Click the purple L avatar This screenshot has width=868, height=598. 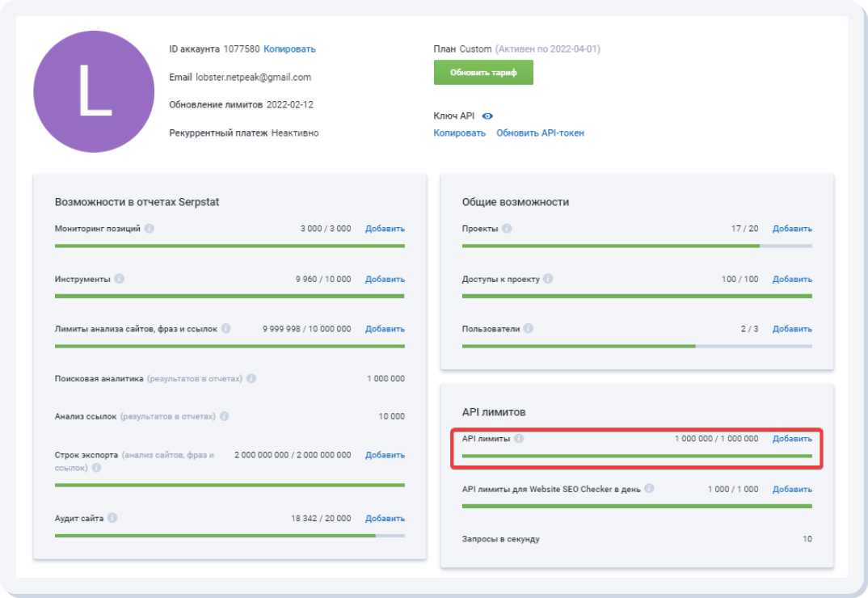pos(94,91)
